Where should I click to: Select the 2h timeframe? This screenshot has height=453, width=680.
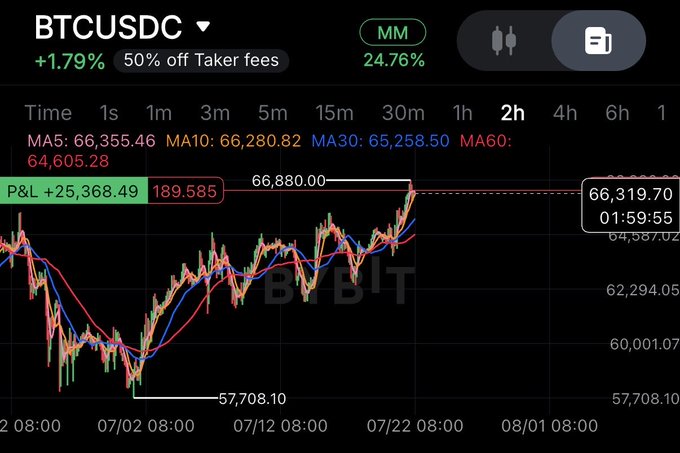tap(513, 113)
